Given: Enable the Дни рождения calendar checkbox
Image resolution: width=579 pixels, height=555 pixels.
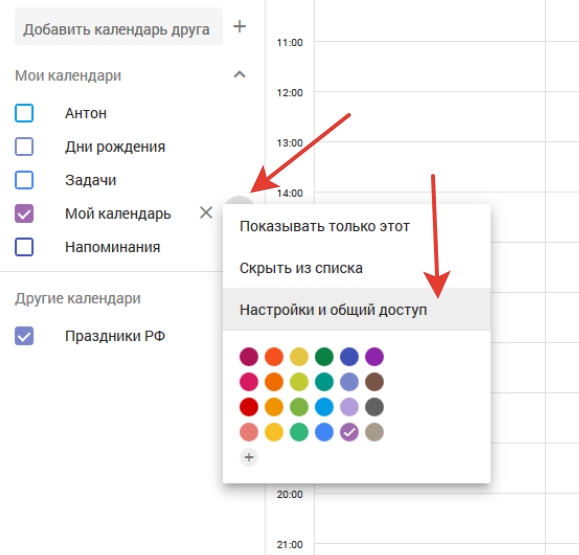Looking at the screenshot, I should pyautogui.click(x=24, y=147).
